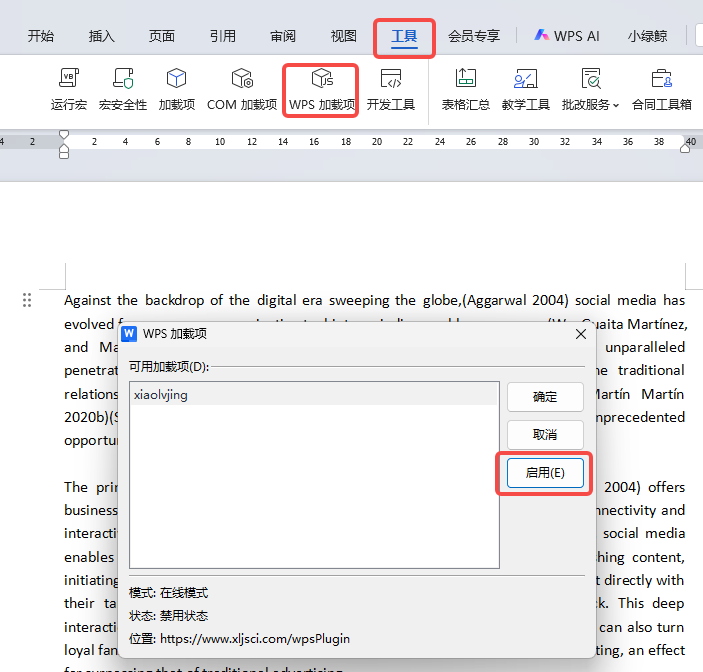Viewport: 703px width, 672px height.
Task: Click the paragraph drag handle beside text
Action: (x=27, y=300)
